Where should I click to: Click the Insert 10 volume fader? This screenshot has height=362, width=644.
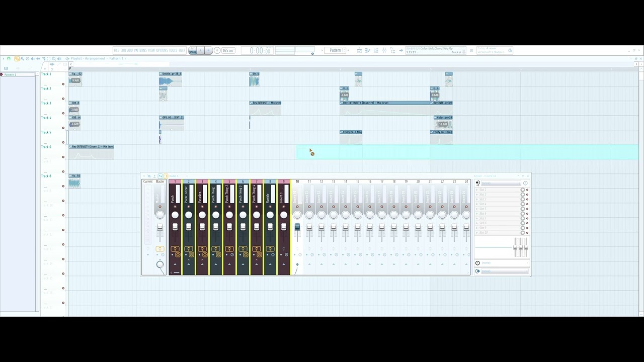point(297,228)
